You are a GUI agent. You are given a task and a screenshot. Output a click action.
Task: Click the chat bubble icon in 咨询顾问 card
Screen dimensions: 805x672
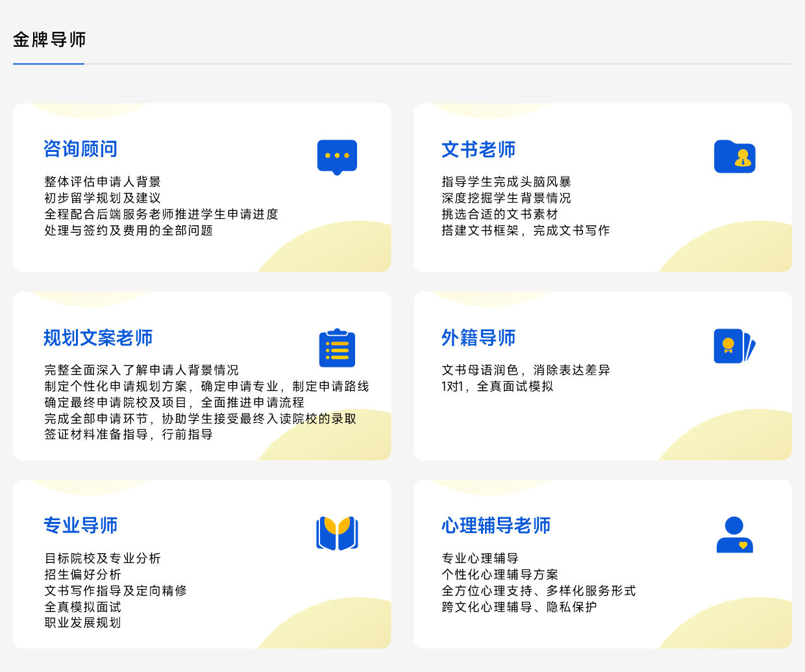click(337, 156)
